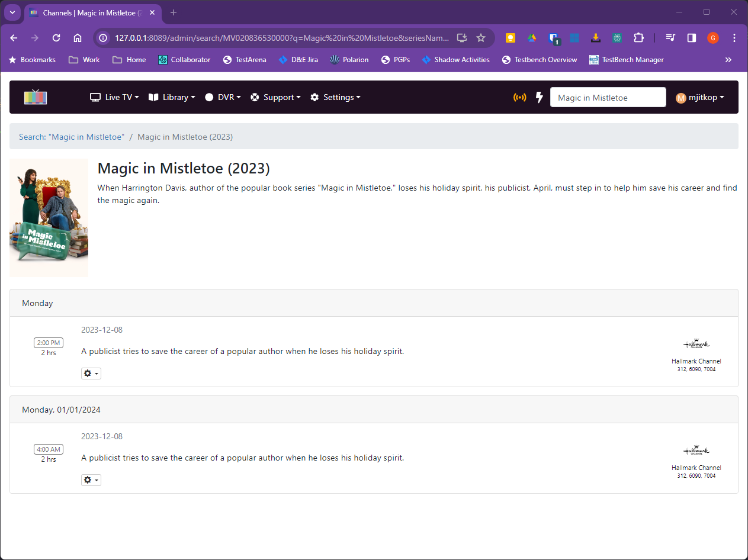The image size is (748, 560).
Task: Click the Channels TV logo icon
Action: [x=35, y=97]
